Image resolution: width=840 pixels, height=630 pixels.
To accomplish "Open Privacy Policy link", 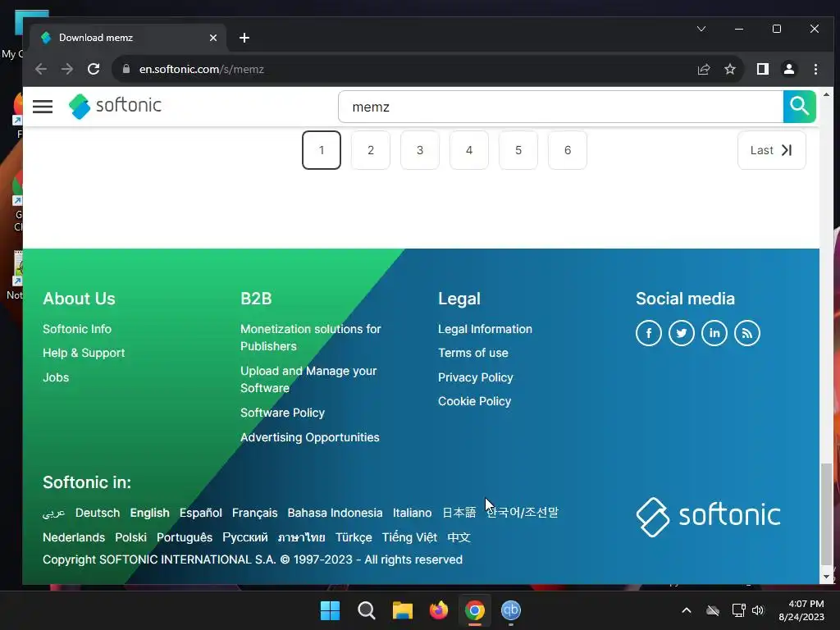I will (x=475, y=377).
